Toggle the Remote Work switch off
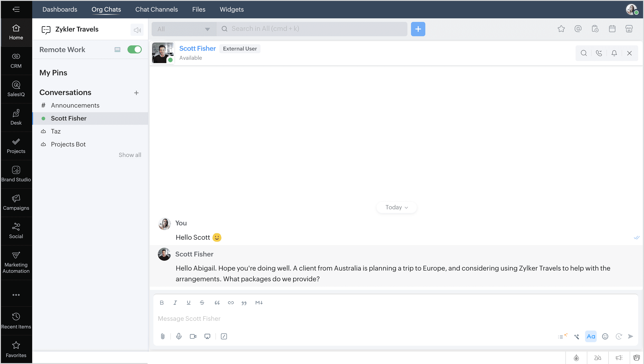Image resolution: width=644 pixels, height=364 pixels. [135, 49]
